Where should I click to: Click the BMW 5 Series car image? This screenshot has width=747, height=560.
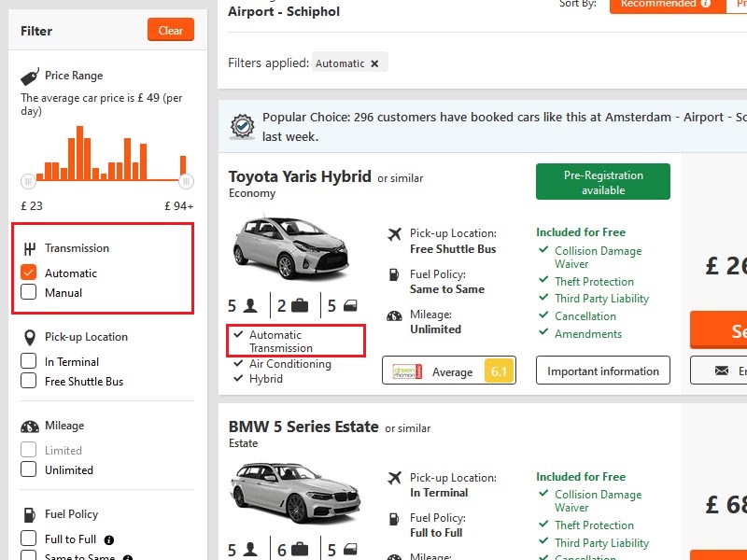pos(294,494)
